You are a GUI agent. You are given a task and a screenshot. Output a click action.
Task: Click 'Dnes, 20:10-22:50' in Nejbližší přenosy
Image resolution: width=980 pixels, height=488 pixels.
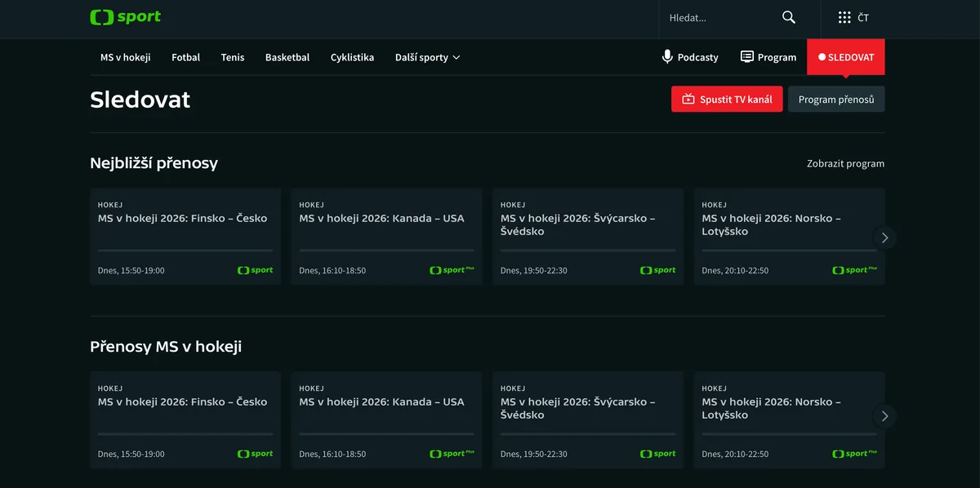pos(735,270)
